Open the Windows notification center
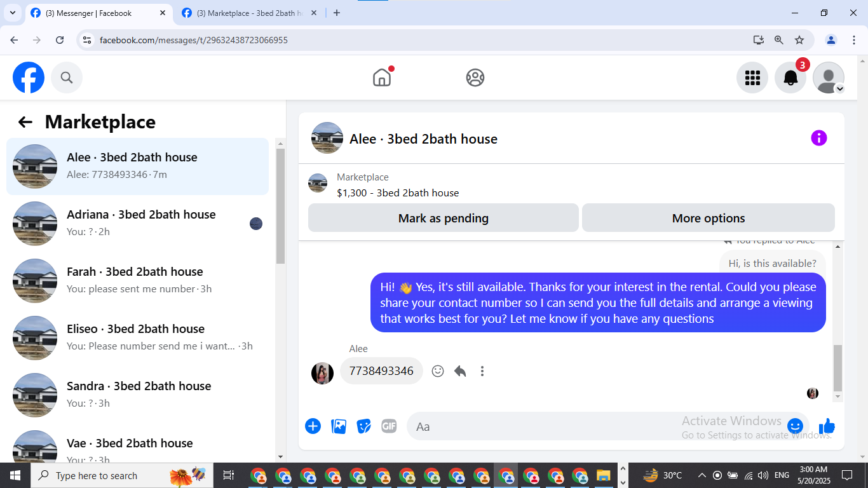 pos(847,475)
